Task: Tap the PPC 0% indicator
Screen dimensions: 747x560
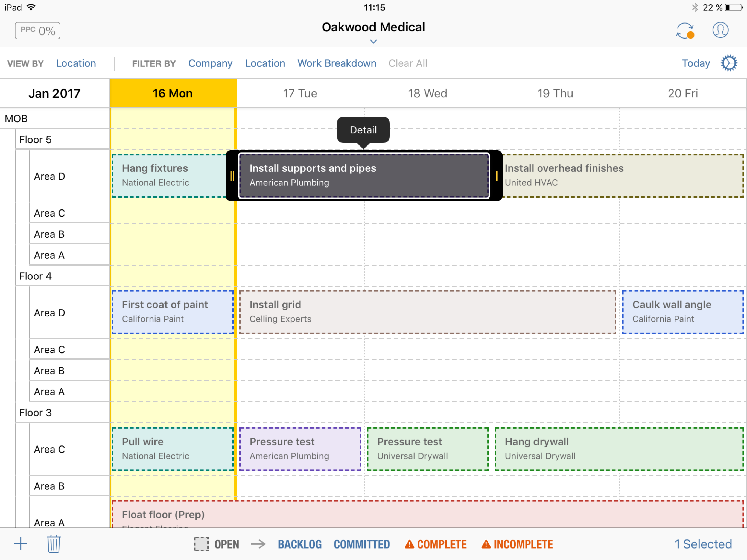Action: 37,31
